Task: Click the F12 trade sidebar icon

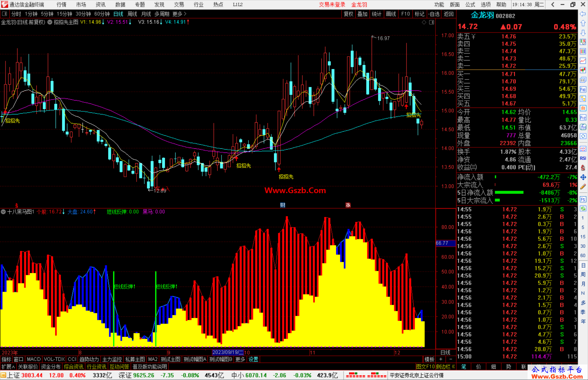Action: [x=583, y=118]
